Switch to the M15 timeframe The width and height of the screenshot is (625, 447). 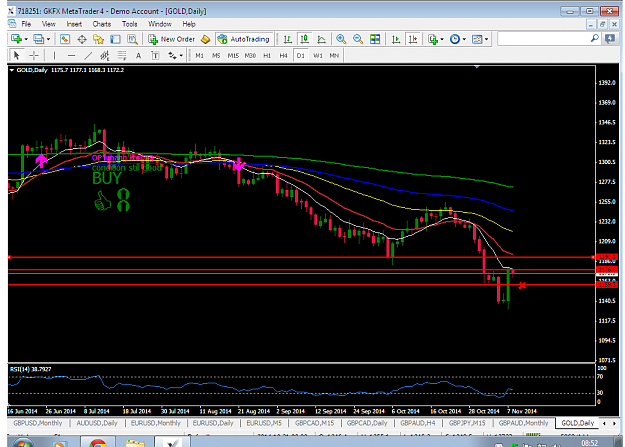click(x=233, y=55)
